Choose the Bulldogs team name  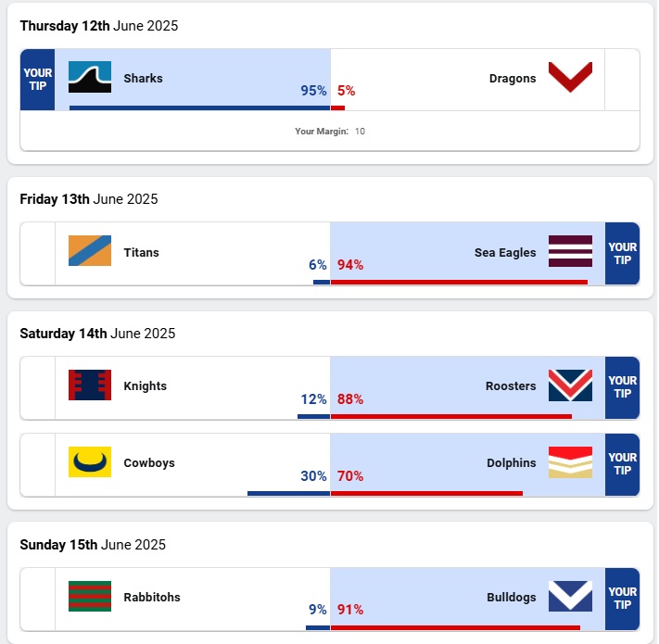tap(512, 597)
